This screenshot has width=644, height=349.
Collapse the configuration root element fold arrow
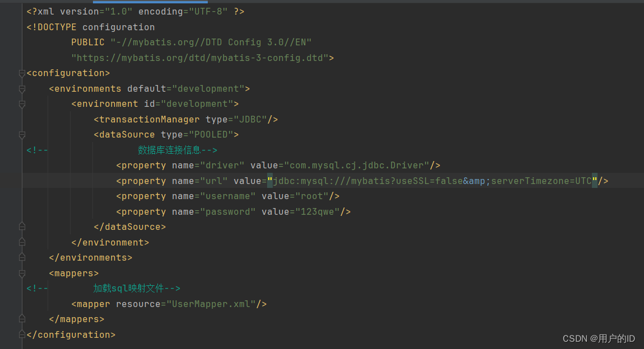coord(22,73)
